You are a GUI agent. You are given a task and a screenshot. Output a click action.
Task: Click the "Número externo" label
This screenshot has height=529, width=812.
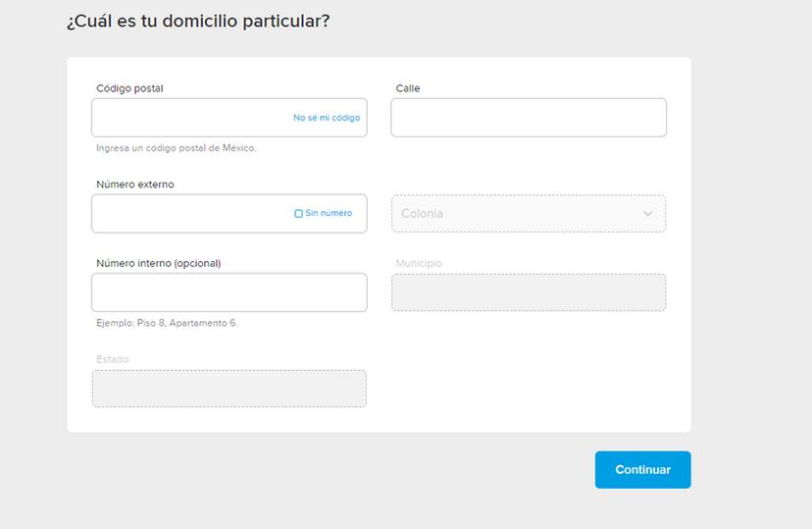coord(135,185)
